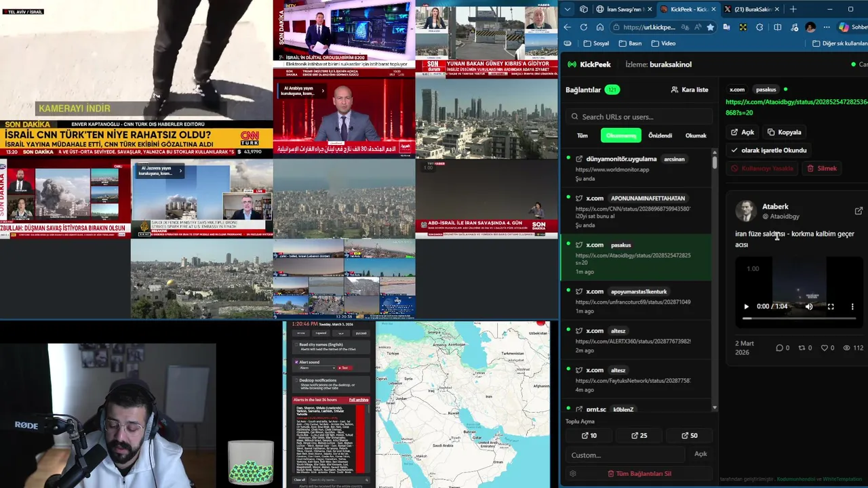The height and width of the screenshot is (488, 868).
Task: Click the tweet reply comment icon
Action: click(779, 348)
